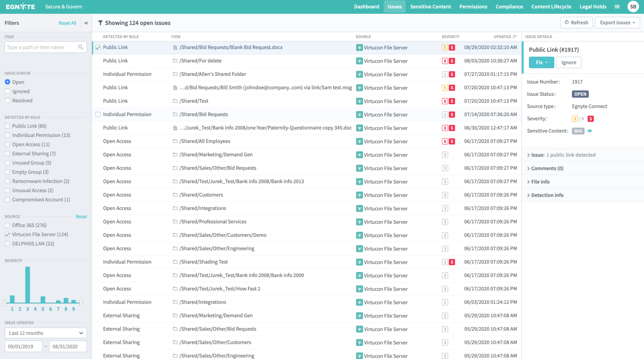Expand the Detection info section
The width and height of the screenshot is (644, 359).
547,195
